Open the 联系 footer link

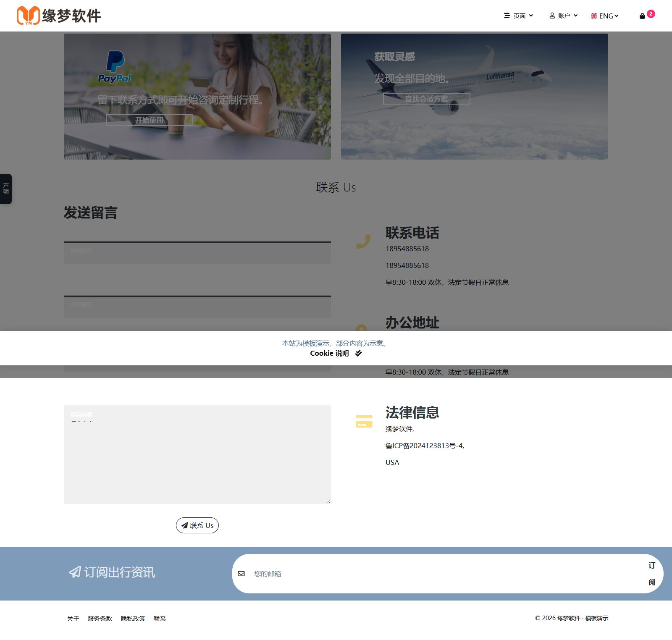(160, 619)
